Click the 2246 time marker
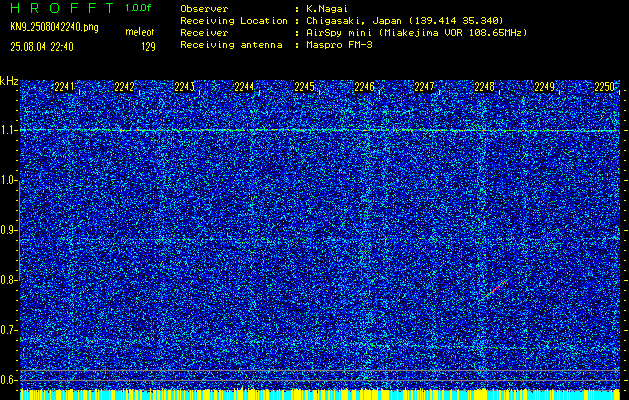Viewport: 629px width, 400px height. point(364,87)
